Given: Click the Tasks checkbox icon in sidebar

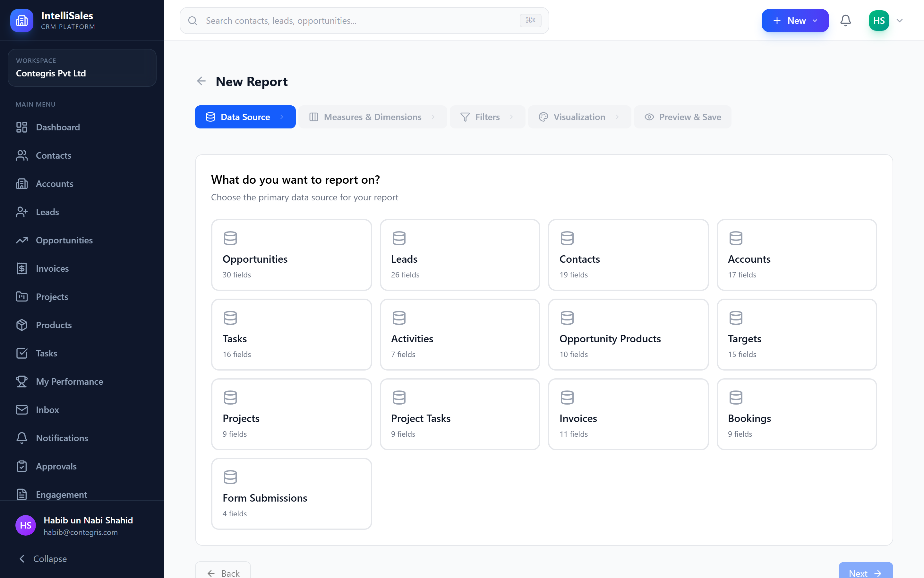Looking at the screenshot, I should pyautogui.click(x=22, y=353).
